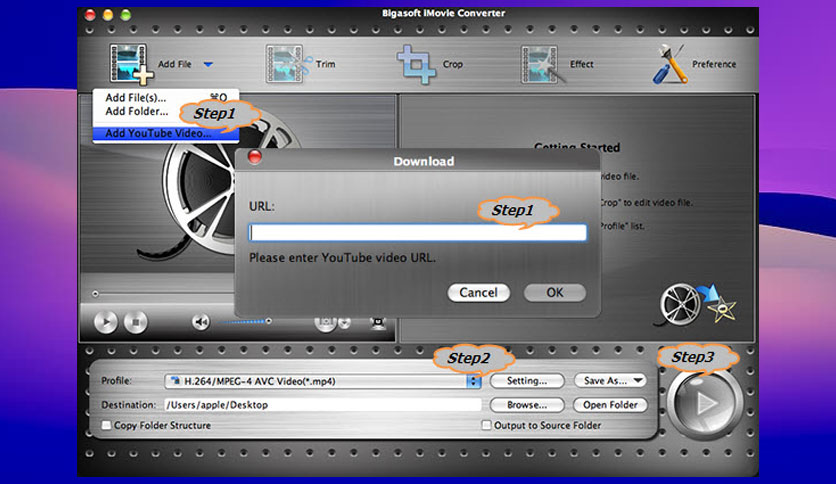
Task: Click the blue volume slider
Action: 245,321
